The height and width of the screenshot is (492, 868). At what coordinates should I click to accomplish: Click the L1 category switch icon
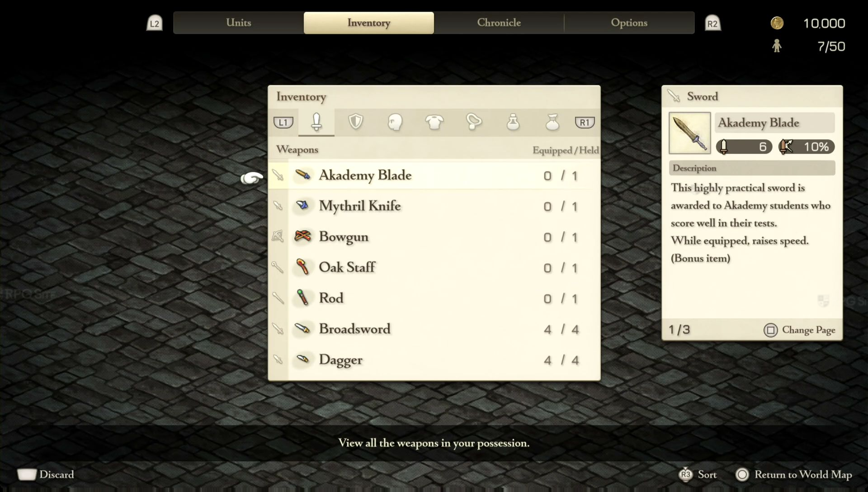tap(283, 122)
